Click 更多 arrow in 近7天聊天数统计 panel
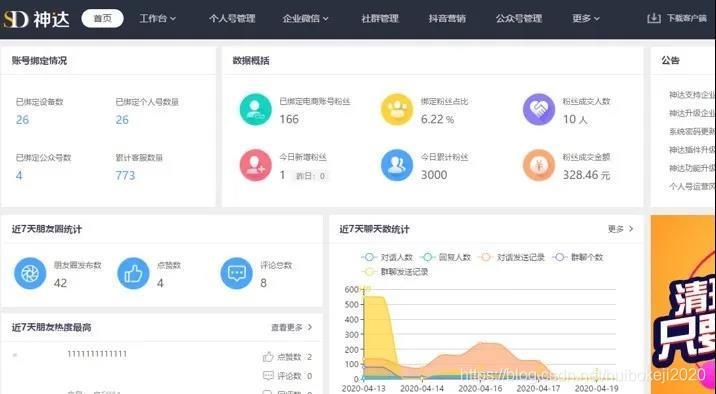716x394 pixels. (621, 229)
